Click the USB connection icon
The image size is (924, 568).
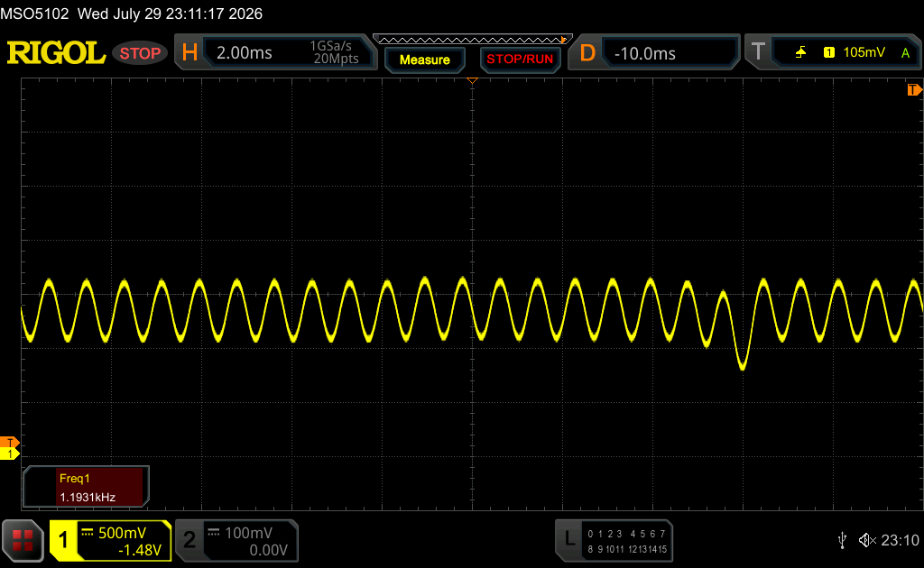[x=842, y=540]
